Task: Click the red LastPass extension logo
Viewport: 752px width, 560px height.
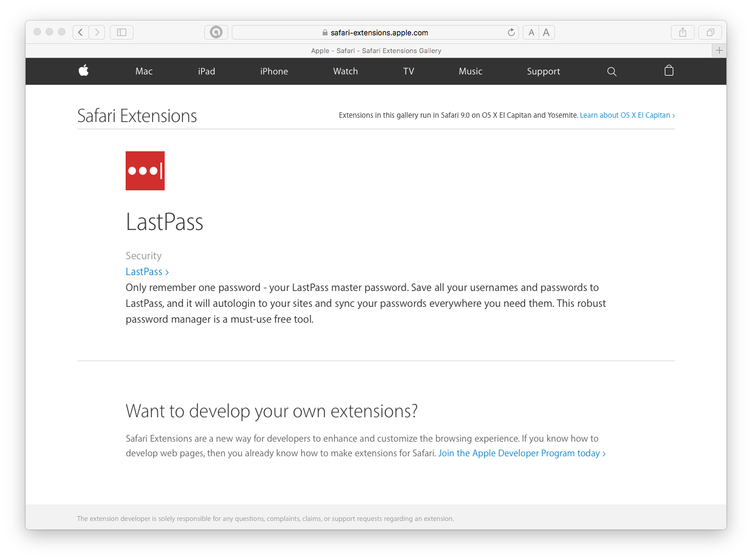Action: pos(145,171)
